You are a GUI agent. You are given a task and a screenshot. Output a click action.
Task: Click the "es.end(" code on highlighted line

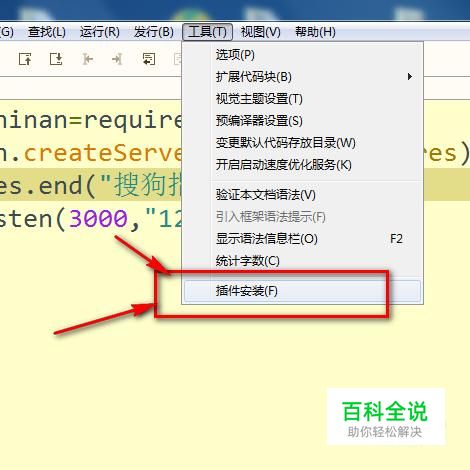tap(48, 185)
